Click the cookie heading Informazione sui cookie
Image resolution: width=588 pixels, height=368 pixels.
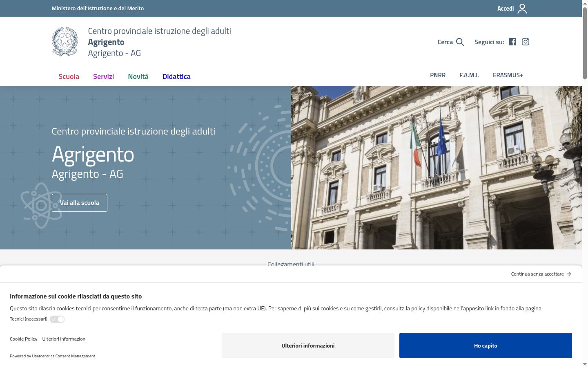click(76, 296)
